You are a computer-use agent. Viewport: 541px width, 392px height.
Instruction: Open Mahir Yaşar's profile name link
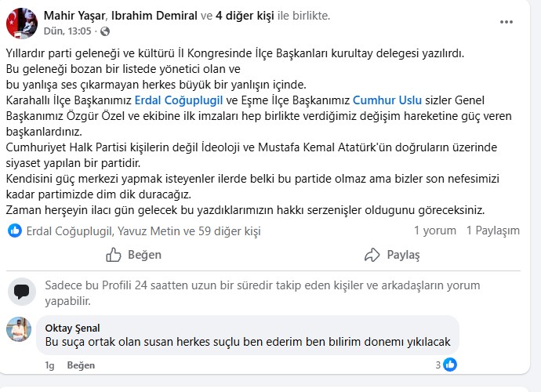[77, 16]
